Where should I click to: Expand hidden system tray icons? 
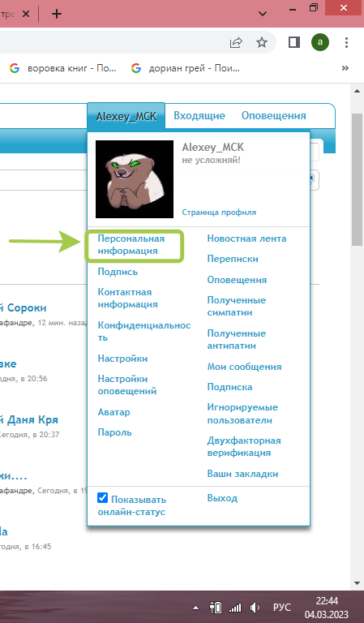tap(195, 608)
